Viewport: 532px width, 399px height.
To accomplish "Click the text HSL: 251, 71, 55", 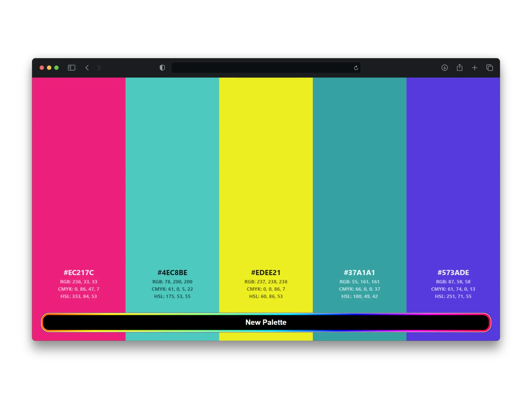I will pos(453,296).
